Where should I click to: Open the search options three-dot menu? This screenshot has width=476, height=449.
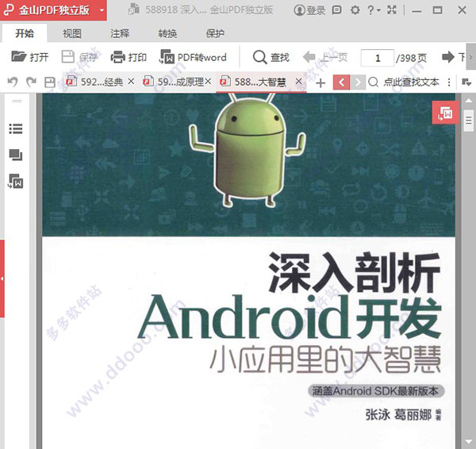(x=449, y=82)
